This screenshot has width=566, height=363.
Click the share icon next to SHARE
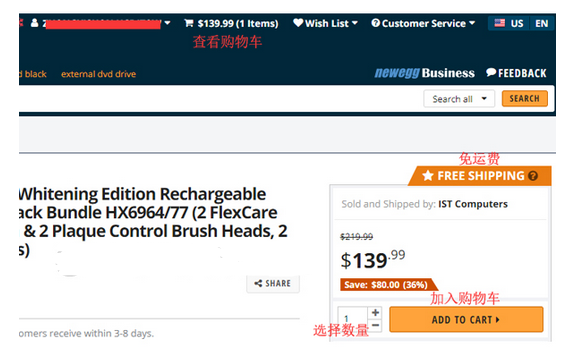coord(258,283)
